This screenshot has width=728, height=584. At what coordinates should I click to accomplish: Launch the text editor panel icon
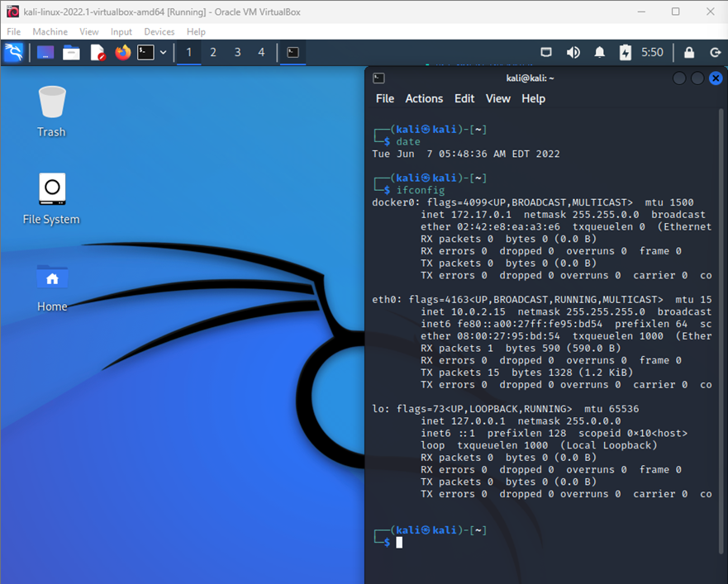click(x=98, y=53)
